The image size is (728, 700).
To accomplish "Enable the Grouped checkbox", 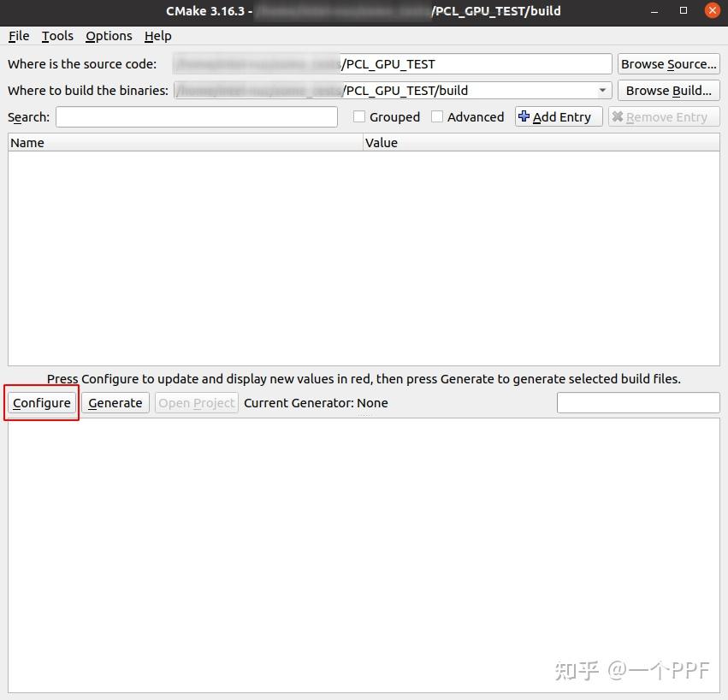I will 359,116.
